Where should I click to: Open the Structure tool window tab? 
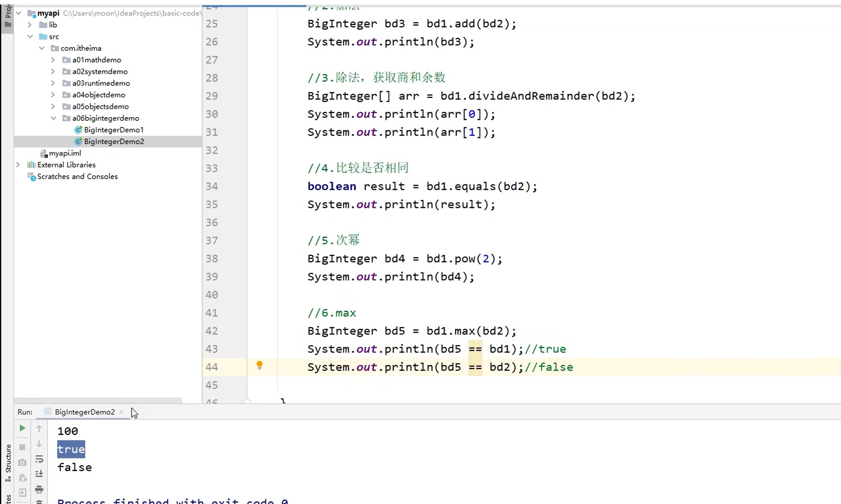(x=8, y=463)
